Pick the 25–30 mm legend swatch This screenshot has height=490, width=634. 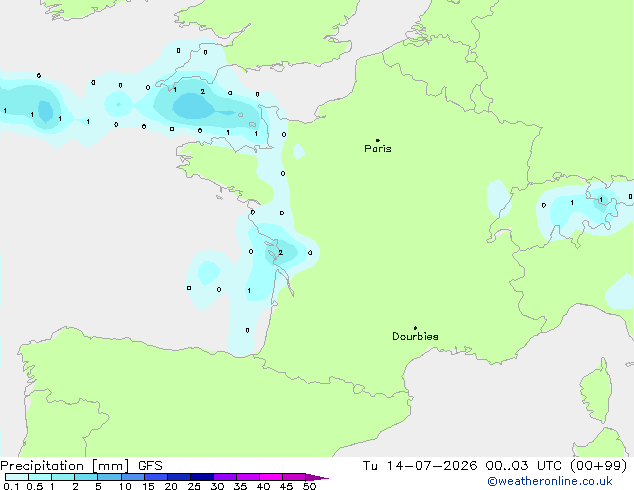[202, 477]
